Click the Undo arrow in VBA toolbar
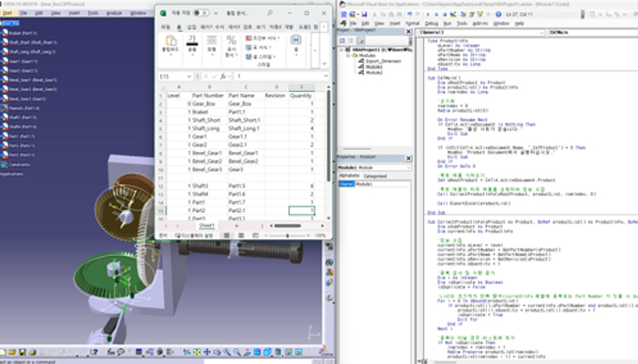Screen dimensions: 638x364 point(410,14)
